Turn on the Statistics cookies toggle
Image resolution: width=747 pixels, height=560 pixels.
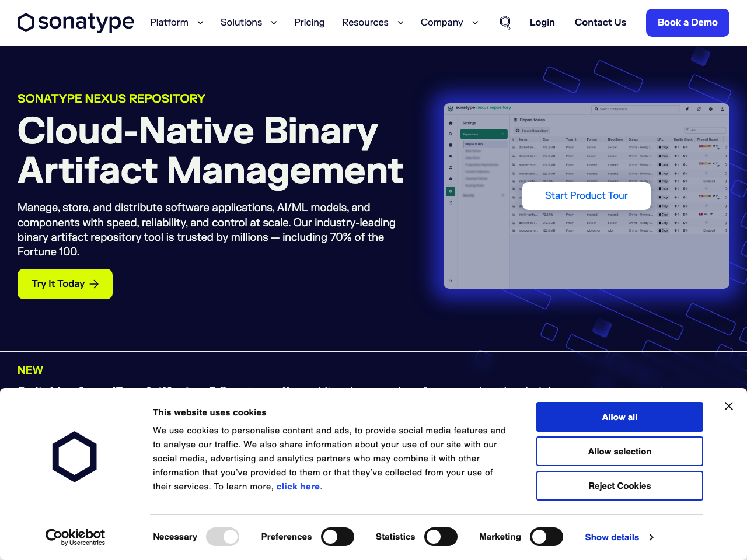point(441,537)
